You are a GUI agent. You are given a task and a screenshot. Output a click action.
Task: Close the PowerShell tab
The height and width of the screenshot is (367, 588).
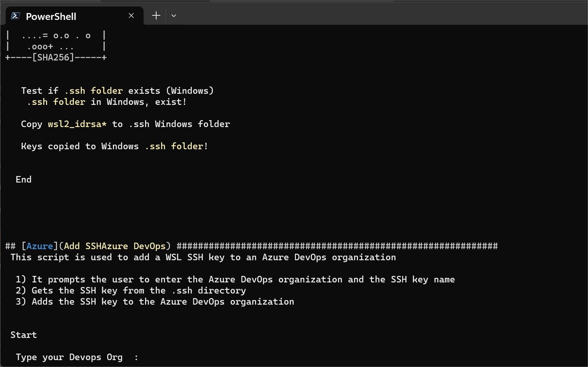pos(131,16)
